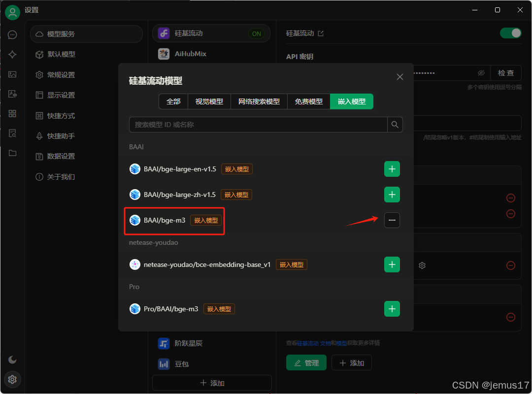Viewport: 532px width, 394px height.
Task: Select the 豆包 provider
Action: (x=211, y=364)
